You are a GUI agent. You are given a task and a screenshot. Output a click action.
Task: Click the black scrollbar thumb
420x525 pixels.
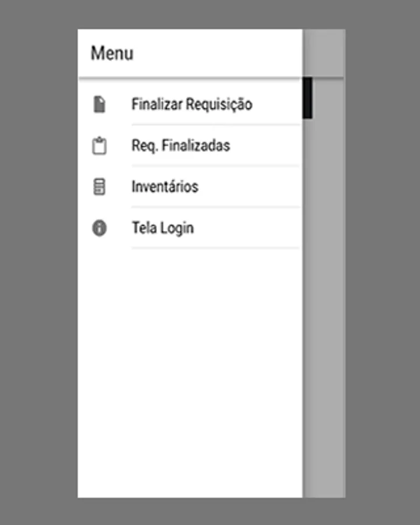[307, 98]
